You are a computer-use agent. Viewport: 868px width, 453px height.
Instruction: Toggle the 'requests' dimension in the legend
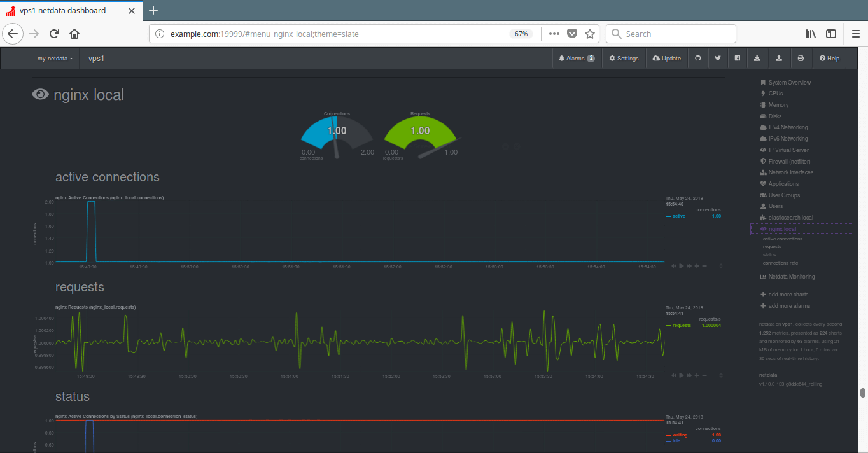pyautogui.click(x=682, y=326)
